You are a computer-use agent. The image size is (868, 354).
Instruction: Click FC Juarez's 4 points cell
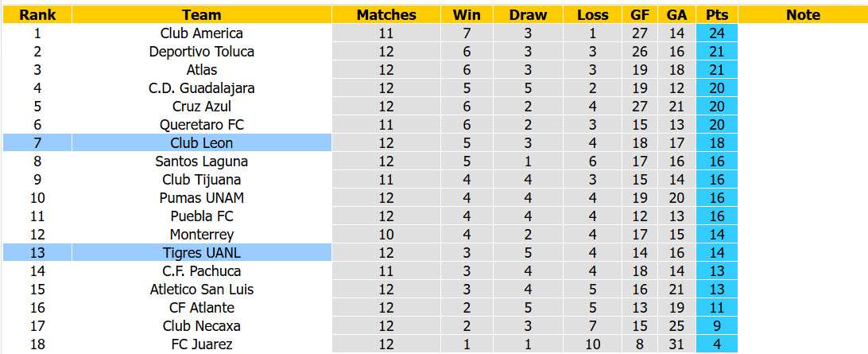pos(717,344)
